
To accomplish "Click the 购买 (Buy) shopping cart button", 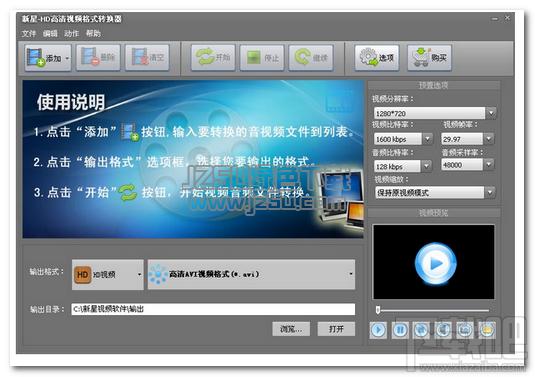I will point(430,58).
